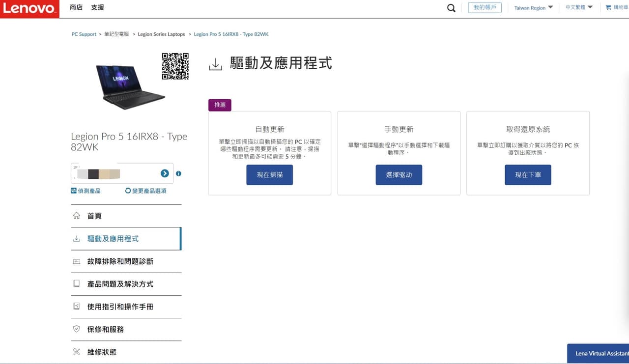Click the 選擇驅動 button
The image size is (629, 364).
[x=399, y=175]
